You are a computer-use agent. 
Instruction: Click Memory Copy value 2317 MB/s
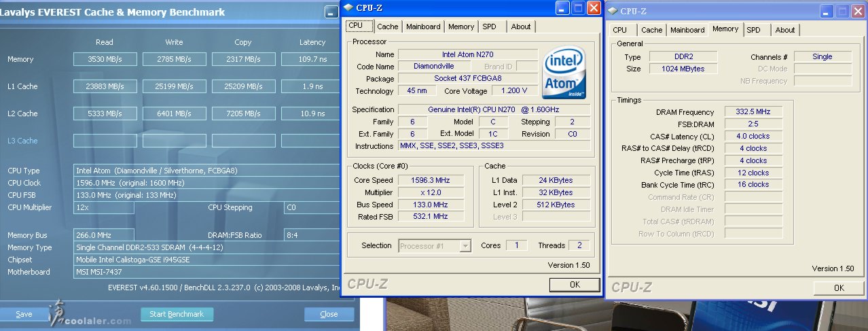click(x=243, y=59)
